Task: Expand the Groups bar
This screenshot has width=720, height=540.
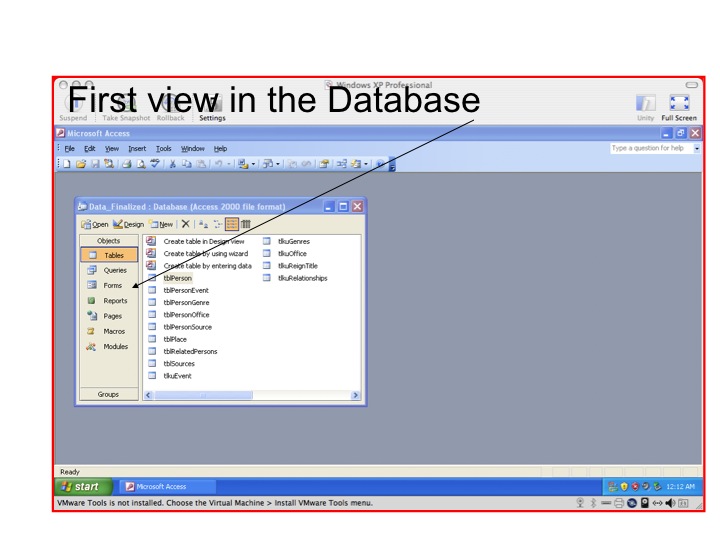Action: 109,394
